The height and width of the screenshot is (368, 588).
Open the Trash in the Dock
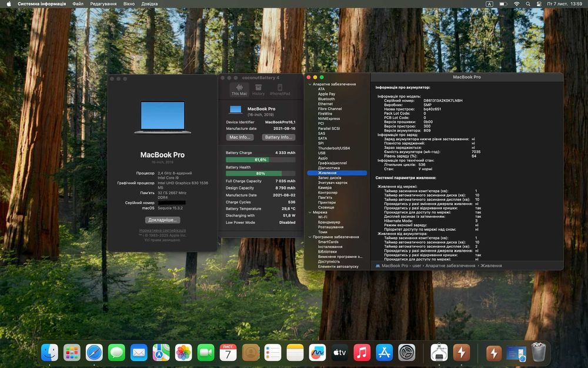tap(539, 353)
